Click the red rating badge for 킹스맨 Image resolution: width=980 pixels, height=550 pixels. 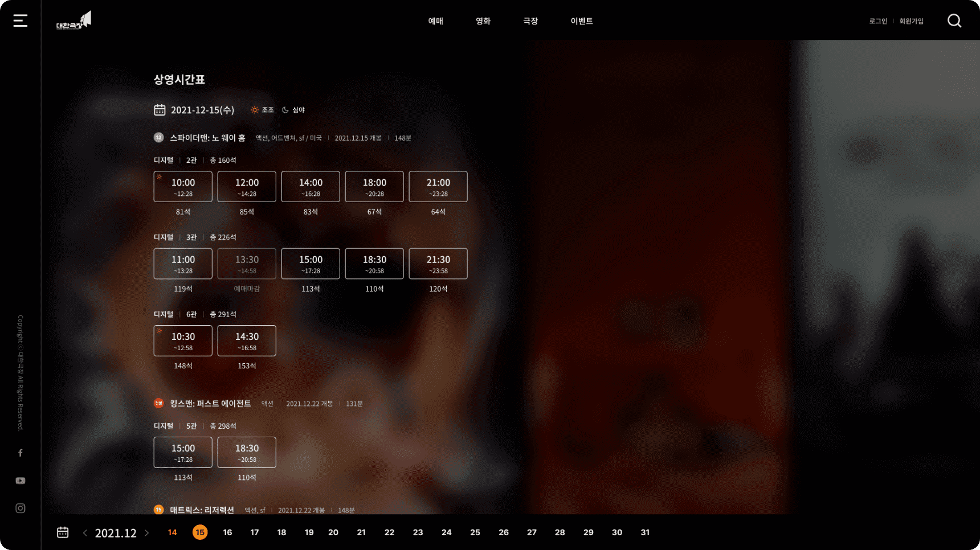[159, 403]
